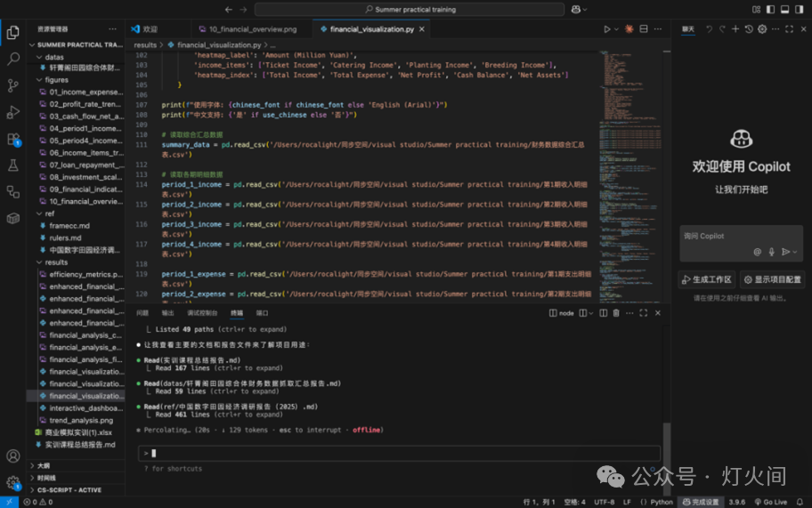
Task: Run the Python file with play button
Action: (607, 29)
